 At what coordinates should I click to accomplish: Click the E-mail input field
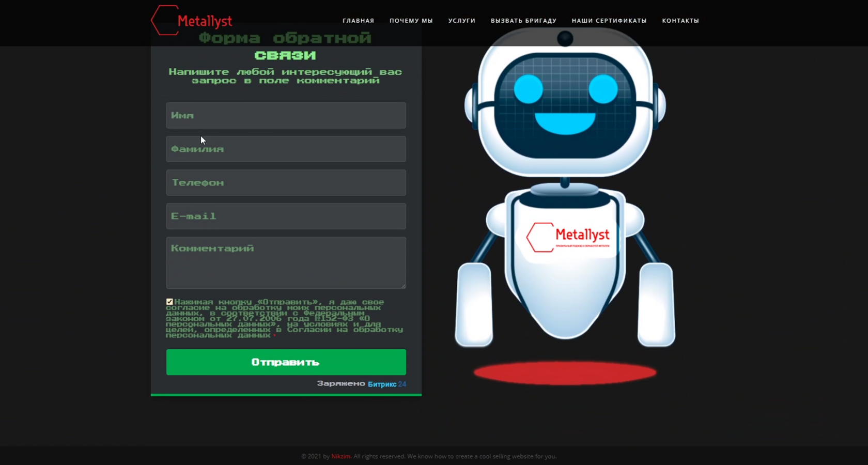(x=286, y=216)
